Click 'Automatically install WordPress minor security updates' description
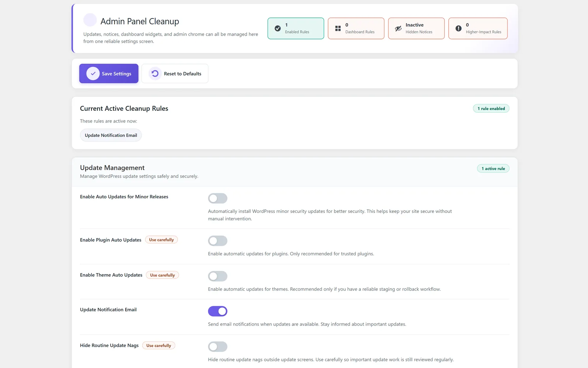The height and width of the screenshot is (368, 588). [330, 215]
